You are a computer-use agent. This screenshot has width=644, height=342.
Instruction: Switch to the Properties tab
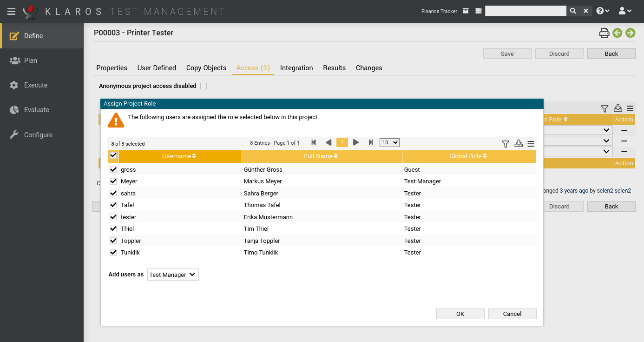click(112, 68)
